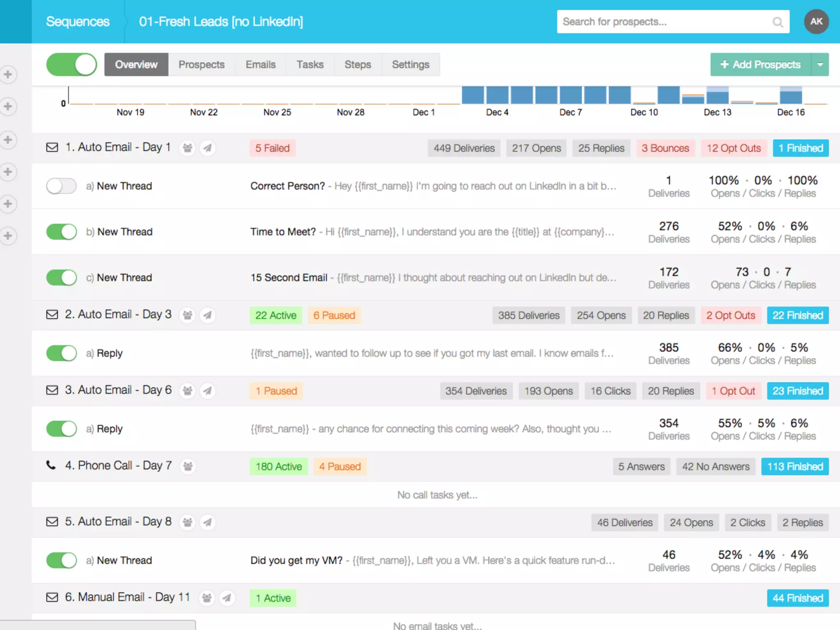Viewport: 840px width, 630px height.
Task: Enable the Correct Person? New Thread toggle
Action: (x=62, y=186)
